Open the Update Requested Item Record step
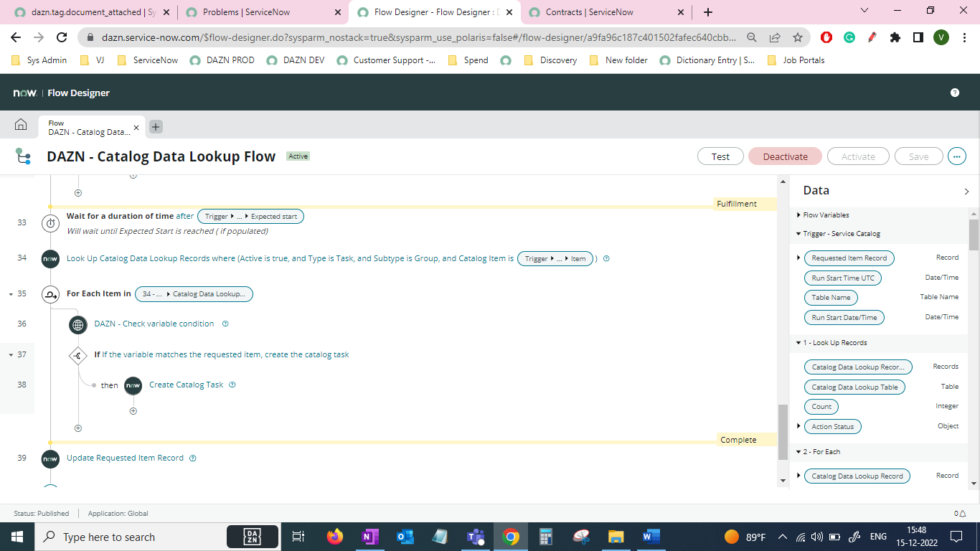Viewport: 980px width, 551px height. coord(125,458)
